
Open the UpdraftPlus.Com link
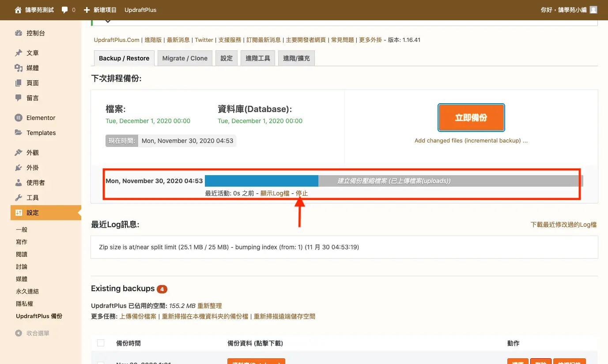(x=117, y=40)
